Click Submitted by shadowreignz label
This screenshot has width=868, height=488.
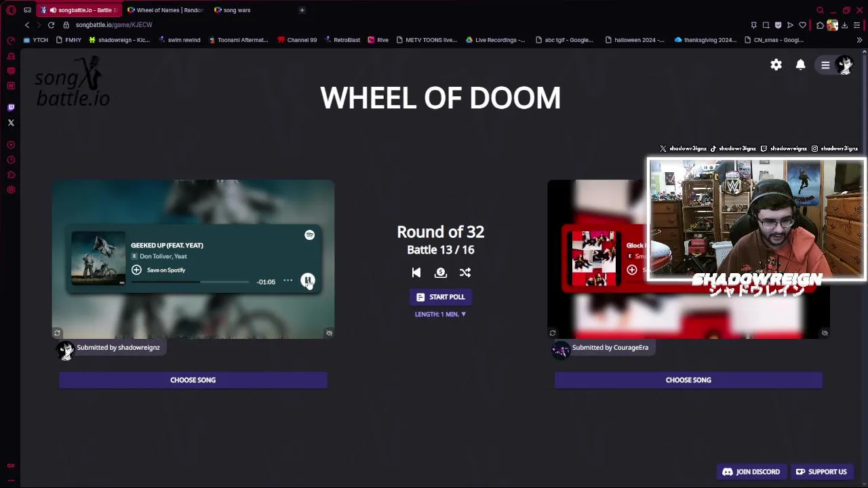[x=118, y=348]
